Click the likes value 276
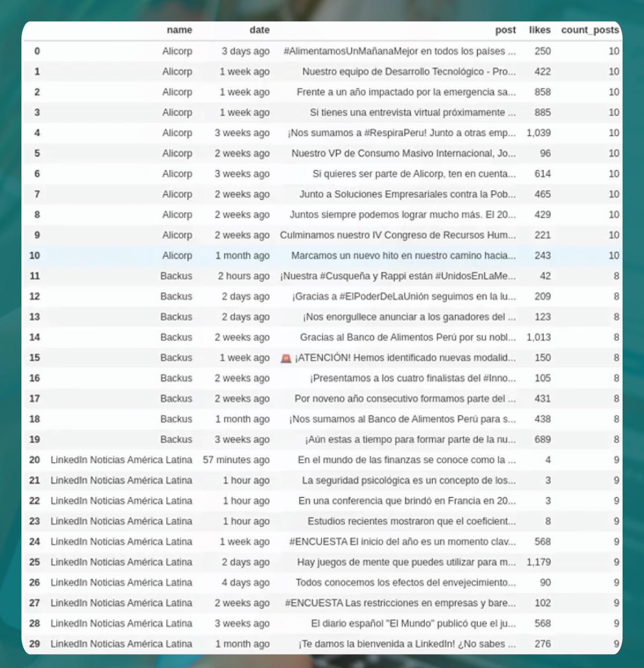644x668 pixels. (542, 643)
